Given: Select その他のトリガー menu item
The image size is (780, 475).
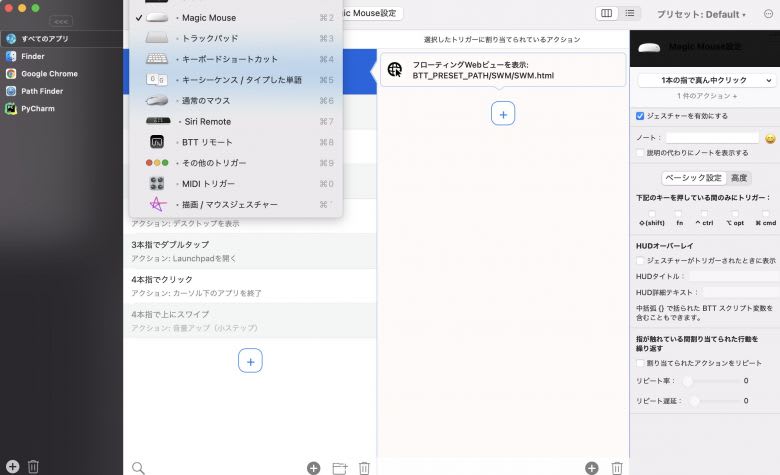Looking at the screenshot, I should (x=236, y=163).
